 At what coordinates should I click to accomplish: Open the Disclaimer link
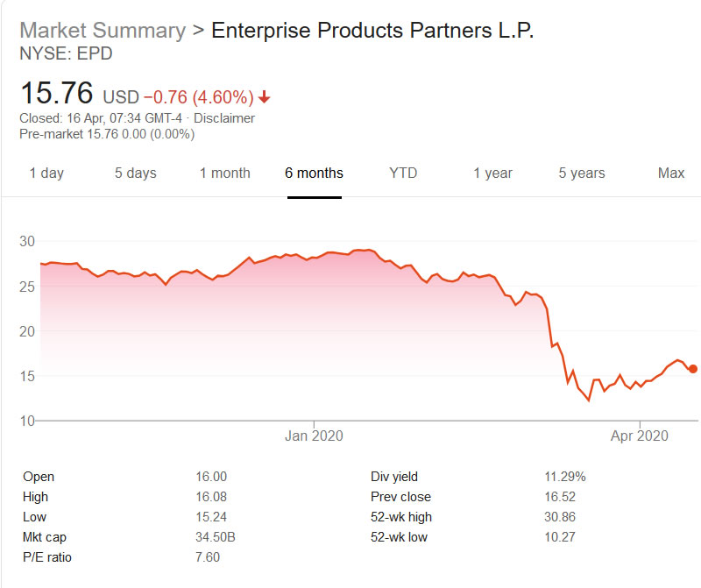(224, 118)
